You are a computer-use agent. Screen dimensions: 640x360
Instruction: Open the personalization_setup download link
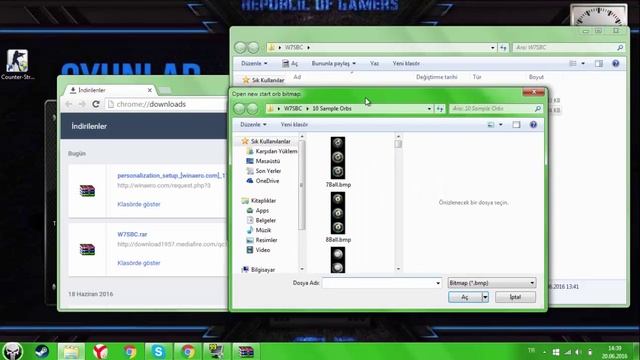[x=171, y=176]
